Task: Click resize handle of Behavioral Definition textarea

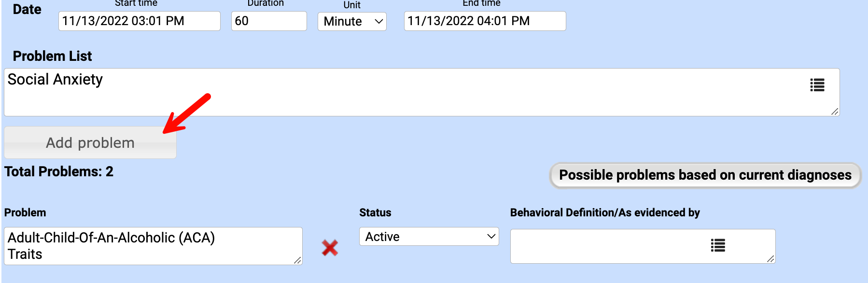Action: tap(770, 259)
